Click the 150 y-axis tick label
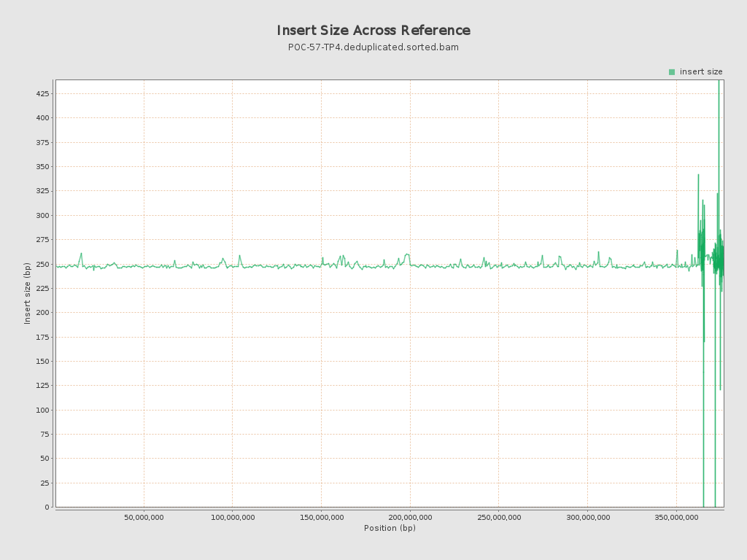 coord(42,362)
